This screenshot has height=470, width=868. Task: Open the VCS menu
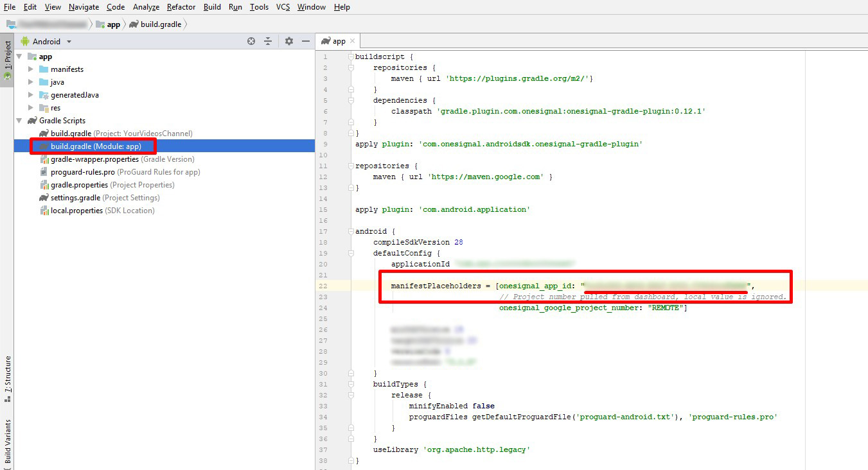pos(283,7)
